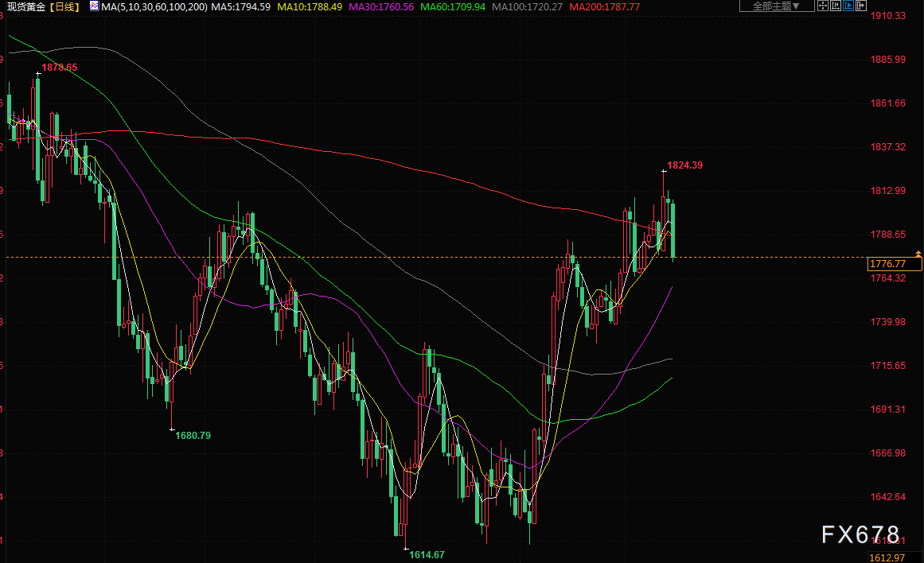Click the 1739.98 axis price
Viewport: 924px width, 563px height.
(888, 321)
